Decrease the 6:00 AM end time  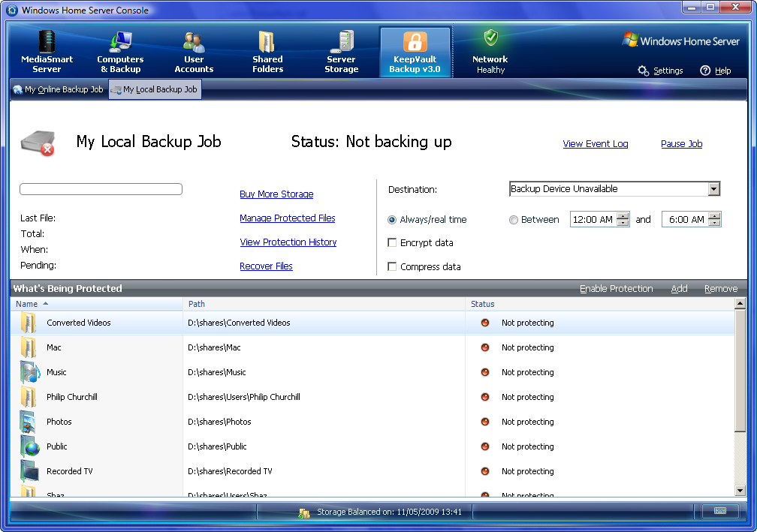715,223
